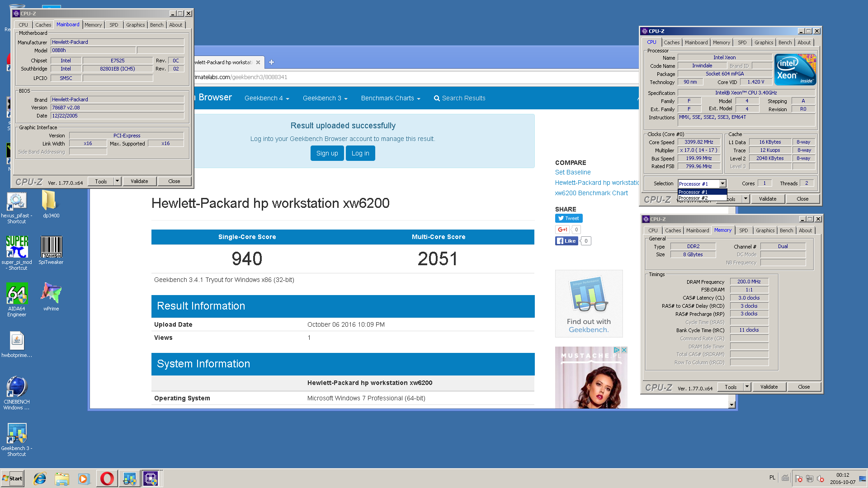Toggle processor Selection combo box arrow
This screenshot has width=868, height=488.
click(x=722, y=183)
